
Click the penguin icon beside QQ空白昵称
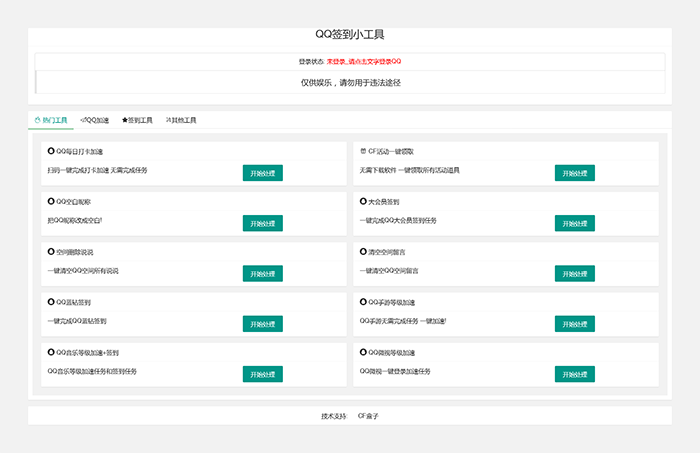coord(51,202)
